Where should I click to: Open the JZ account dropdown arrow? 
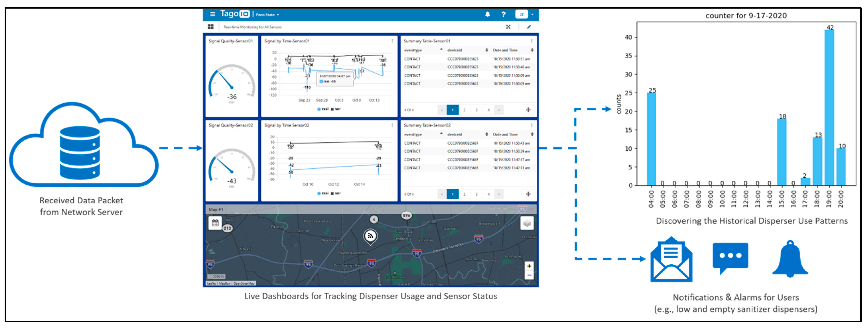(x=532, y=15)
